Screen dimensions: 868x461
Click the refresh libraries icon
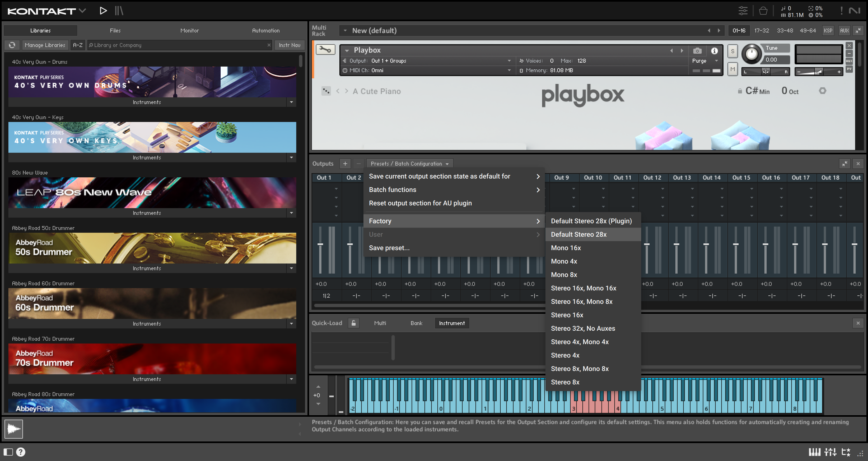(12, 45)
